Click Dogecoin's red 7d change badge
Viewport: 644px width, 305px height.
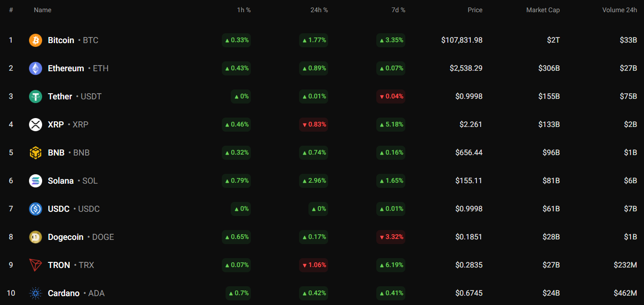[391, 237]
